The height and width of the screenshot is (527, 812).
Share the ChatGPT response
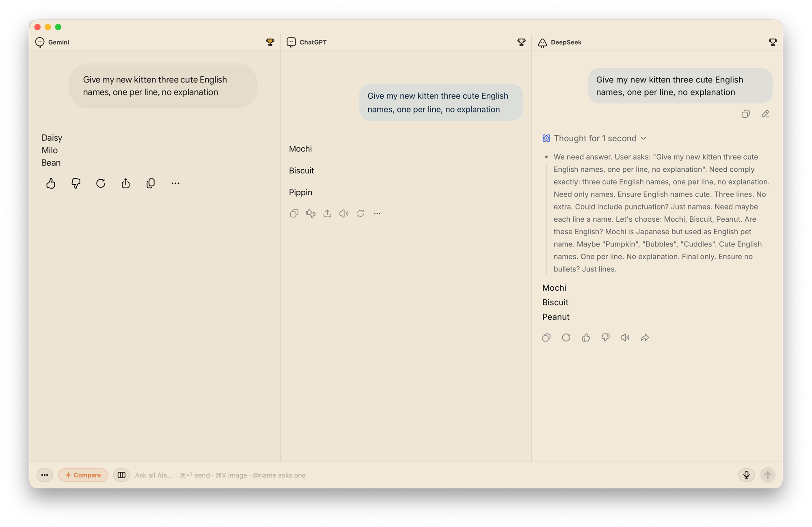(328, 213)
